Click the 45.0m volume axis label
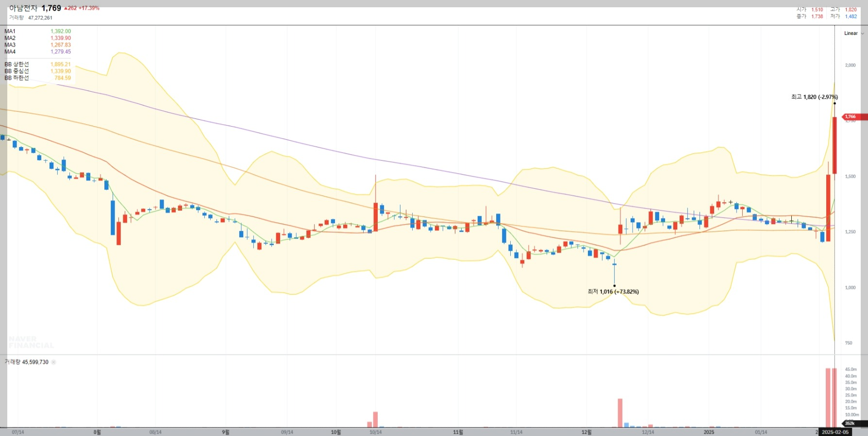 pyautogui.click(x=851, y=370)
